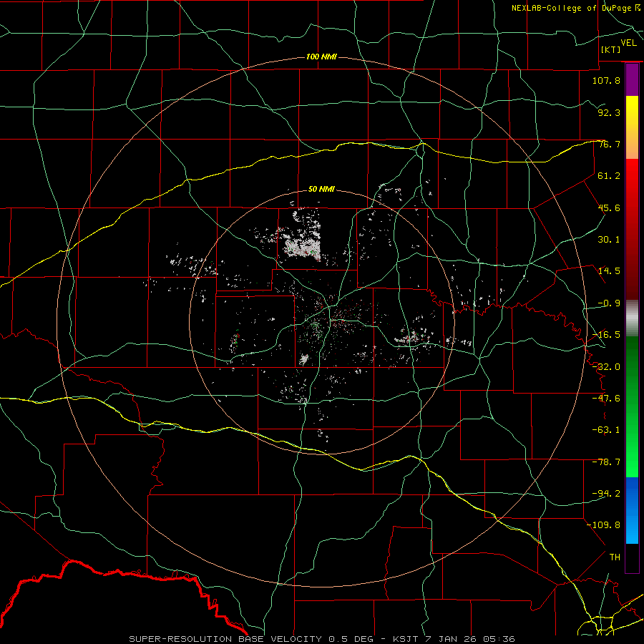644x644 pixels.
Task: Click the -109.8 velocity scale value
Action: pos(603,525)
